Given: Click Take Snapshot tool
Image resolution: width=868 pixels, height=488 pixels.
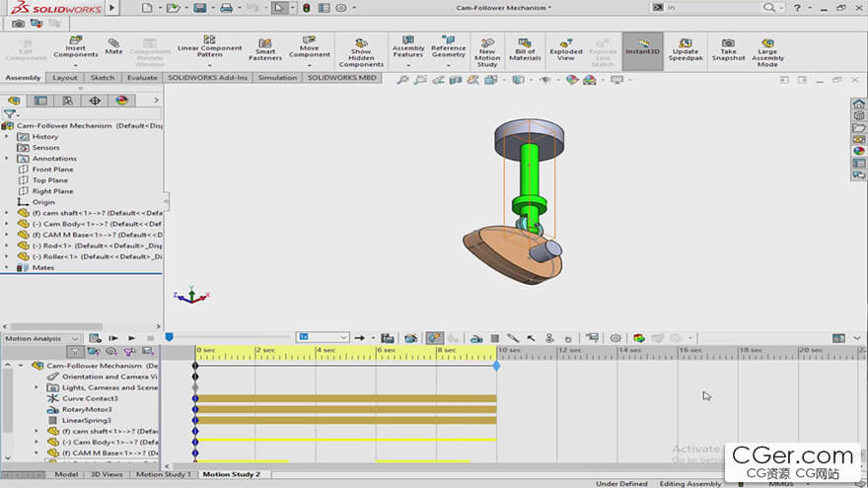Looking at the screenshot, I should [728, 50].
